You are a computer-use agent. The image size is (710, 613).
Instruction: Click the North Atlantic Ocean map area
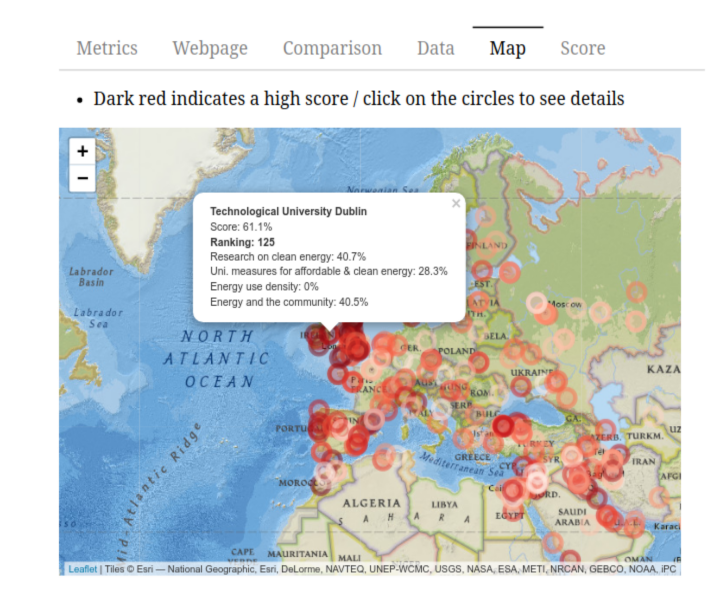pos(216,359)
